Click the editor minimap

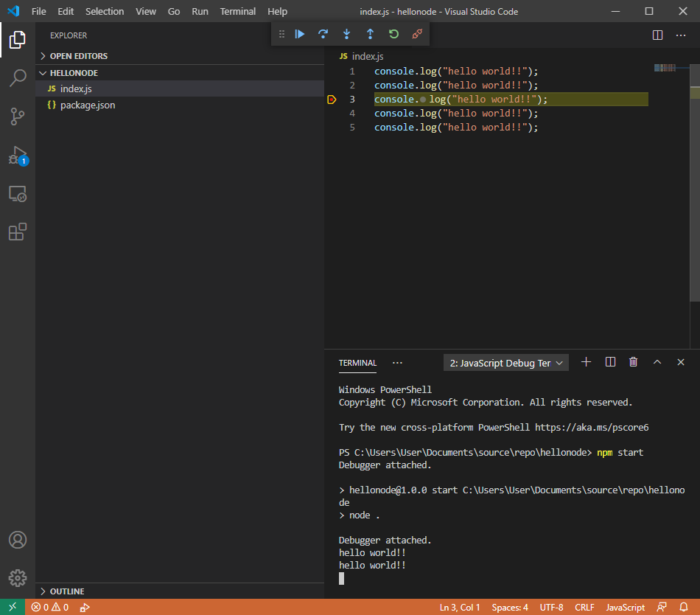coord(665,68)
